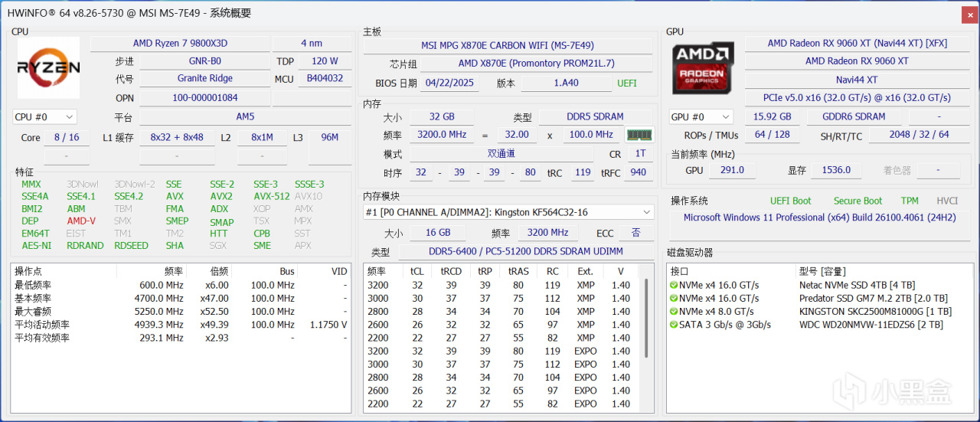
Task: Click the Navi44 XT GPU codename field
Action: 857,80
